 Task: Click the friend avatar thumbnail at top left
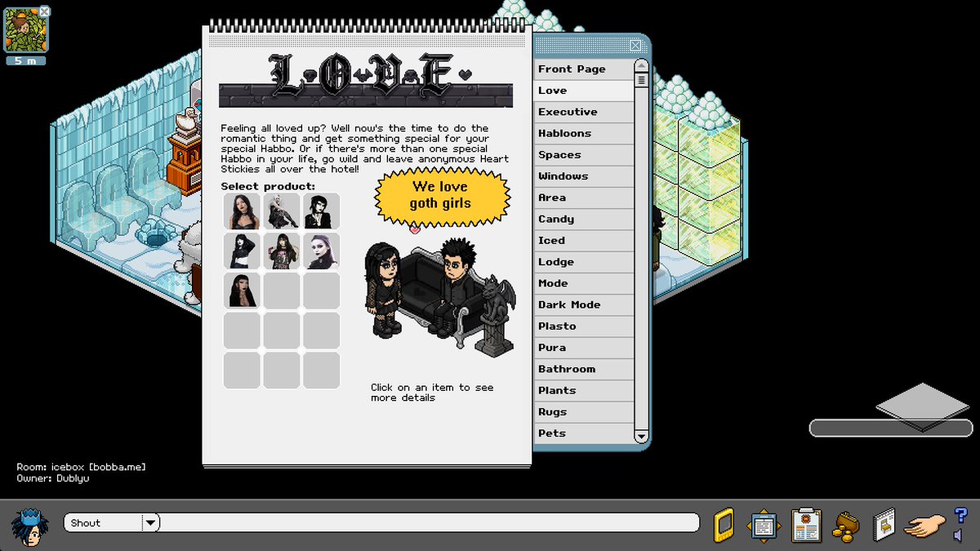click(x=25, y=30)
